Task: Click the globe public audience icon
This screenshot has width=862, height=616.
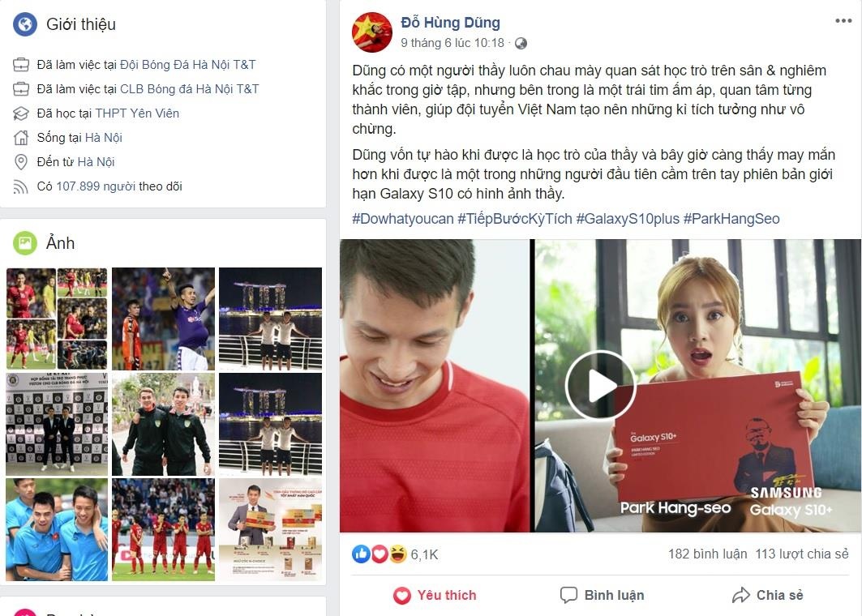Action: (x=521, y=44)
